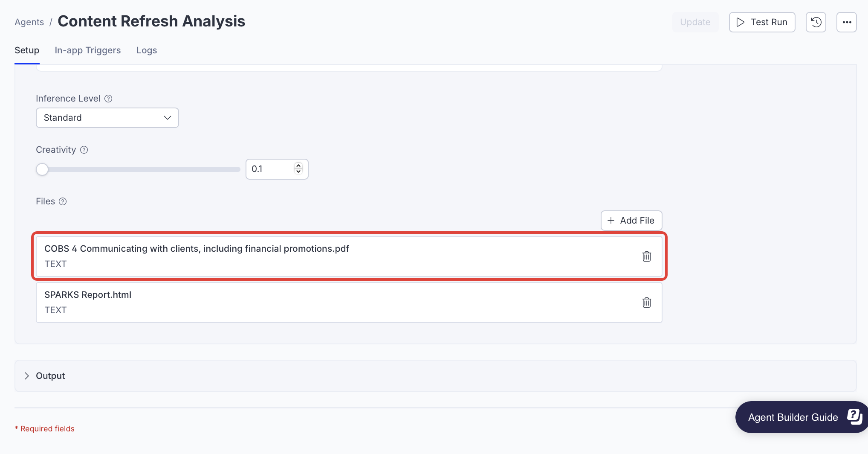868x454 pixels.
Task: Open the three-dot more options menu
Action: tap(846, 22)
